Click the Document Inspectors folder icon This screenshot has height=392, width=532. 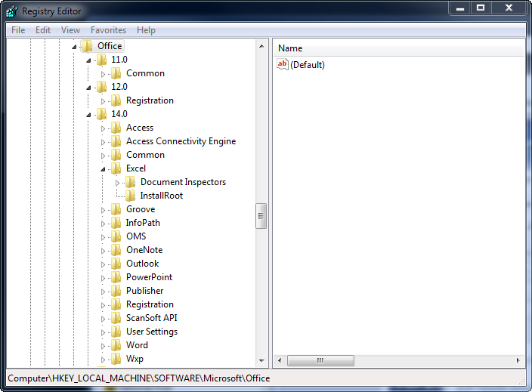point(130,182)
